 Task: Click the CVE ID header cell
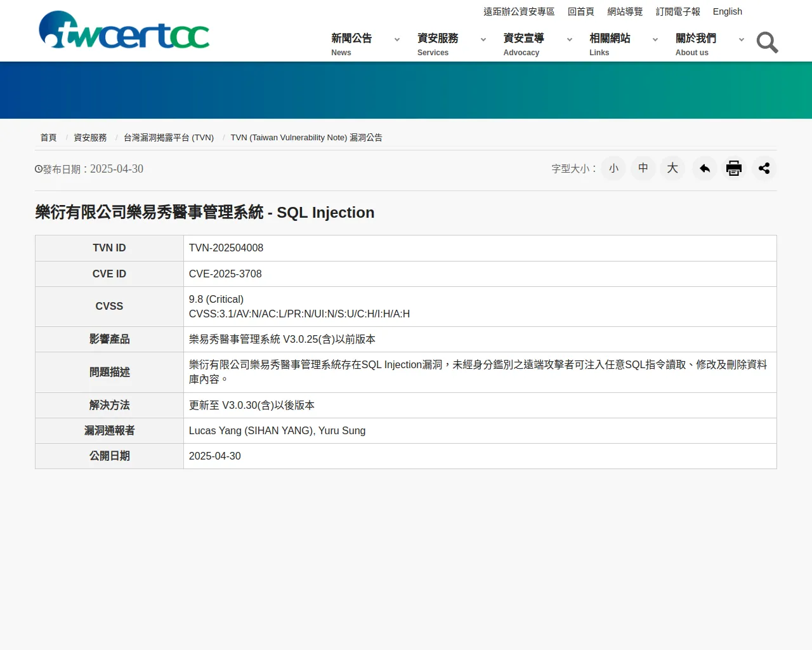click(x=109, y=274)
